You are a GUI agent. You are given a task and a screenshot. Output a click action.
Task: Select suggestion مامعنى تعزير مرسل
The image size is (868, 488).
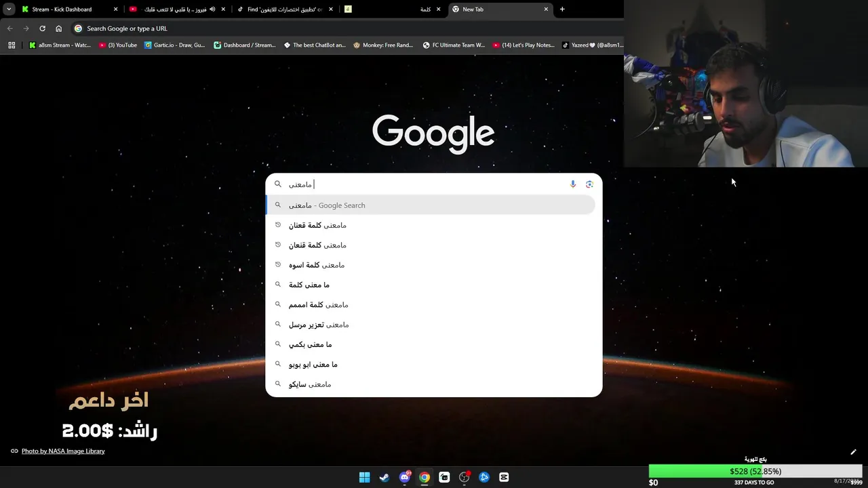click(x=431, y=325)
